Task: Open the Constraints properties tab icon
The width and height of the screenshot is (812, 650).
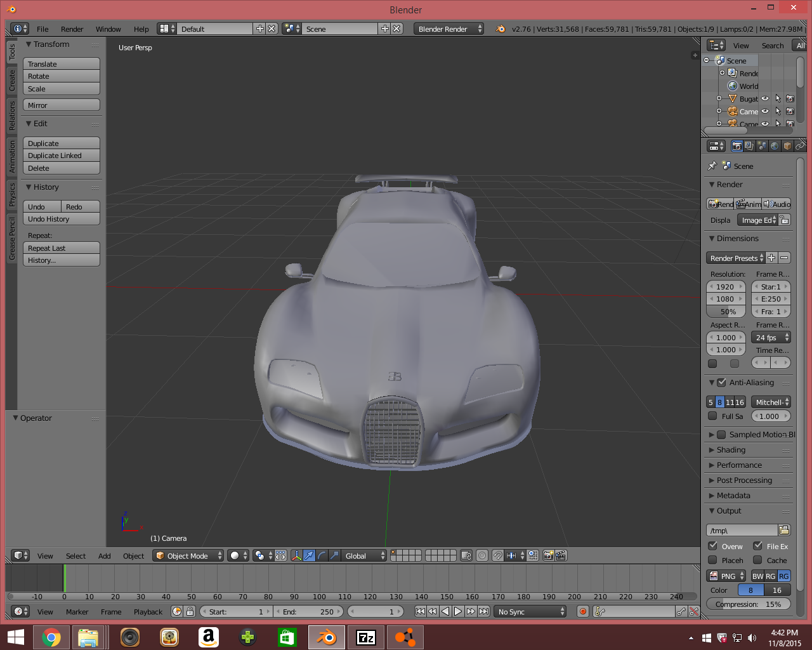Action: click(800, 146)
